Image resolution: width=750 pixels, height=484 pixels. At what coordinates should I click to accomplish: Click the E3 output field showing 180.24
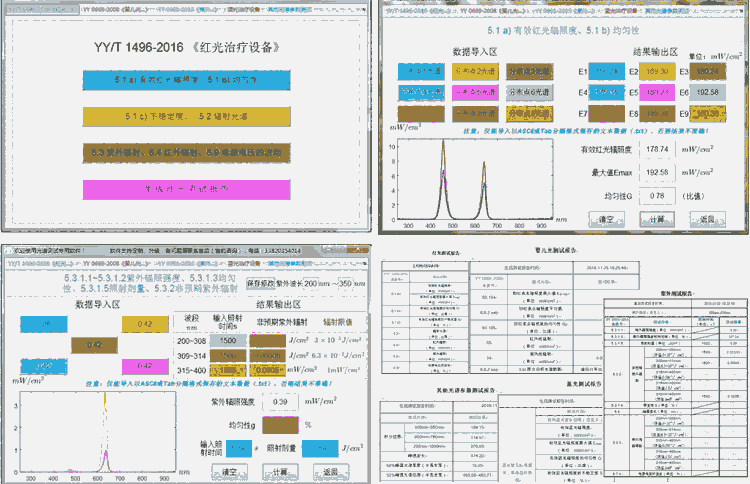coord(706,72)
